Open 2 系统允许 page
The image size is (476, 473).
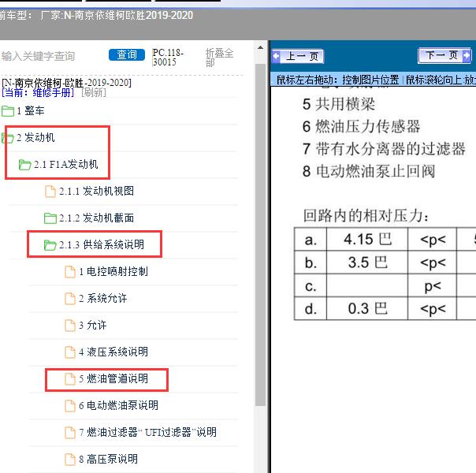[103, 299]
